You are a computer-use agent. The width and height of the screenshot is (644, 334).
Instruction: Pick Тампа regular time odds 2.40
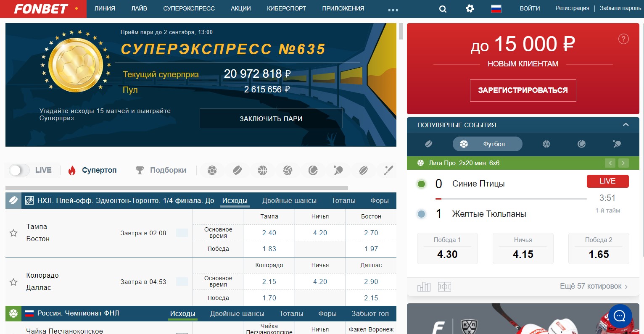269,233
